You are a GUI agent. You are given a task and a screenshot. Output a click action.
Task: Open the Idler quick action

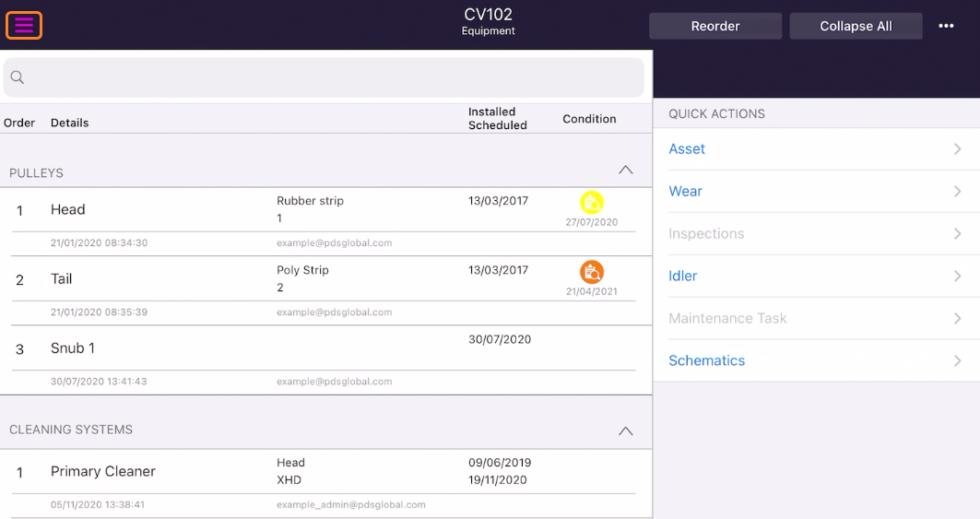click(816, 276)
